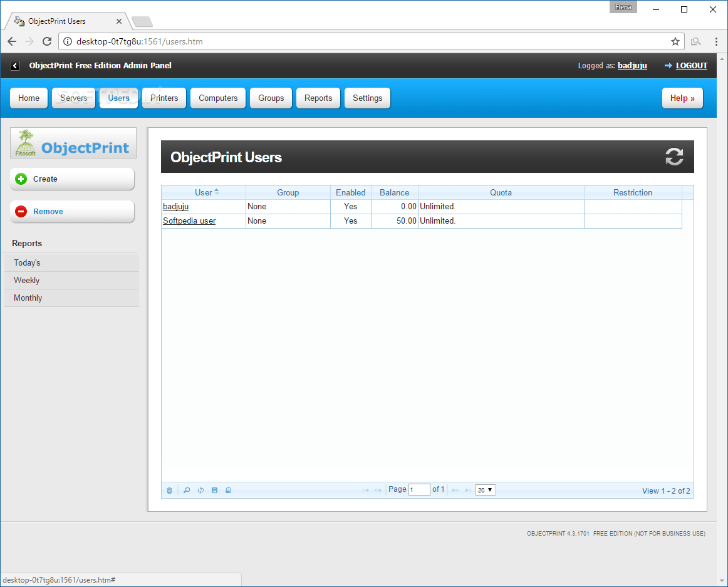The image size is (728, 587).
Task: Open the Home tab
Action: point(29,98)
